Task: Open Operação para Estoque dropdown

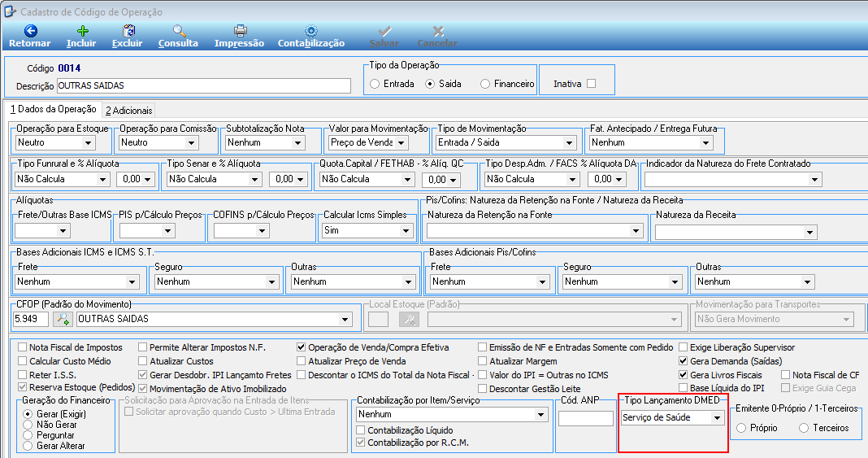Action: point(88,143)
